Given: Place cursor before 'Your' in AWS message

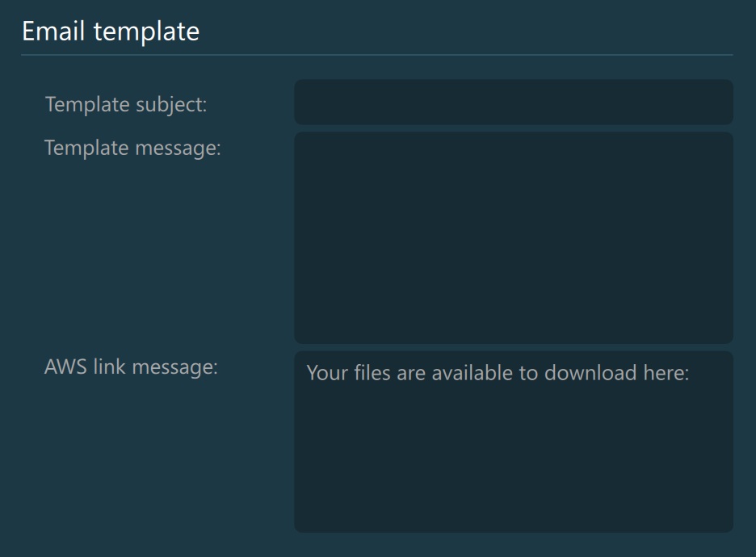Looking at the screenshot, I should [308, 375].
